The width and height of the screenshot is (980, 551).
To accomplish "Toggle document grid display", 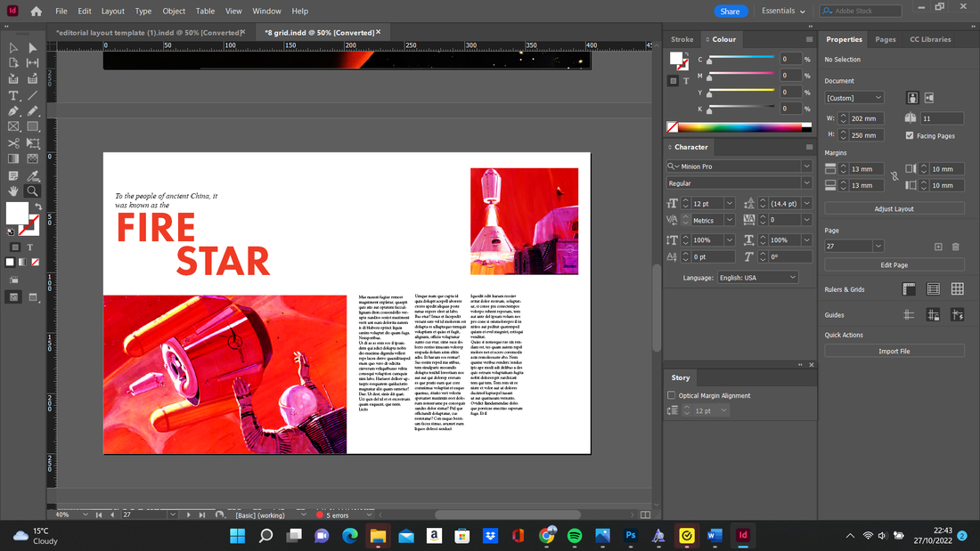I will (958, 288).
